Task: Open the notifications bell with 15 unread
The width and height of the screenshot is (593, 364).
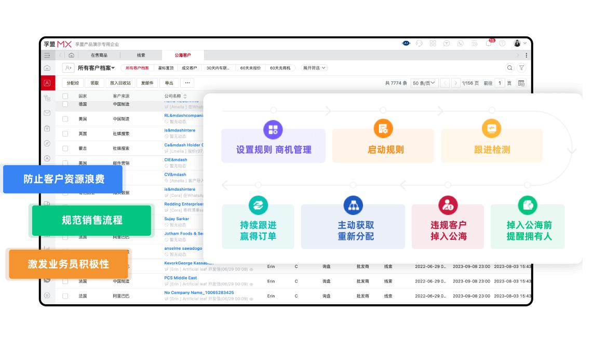Action: (489, 44)
